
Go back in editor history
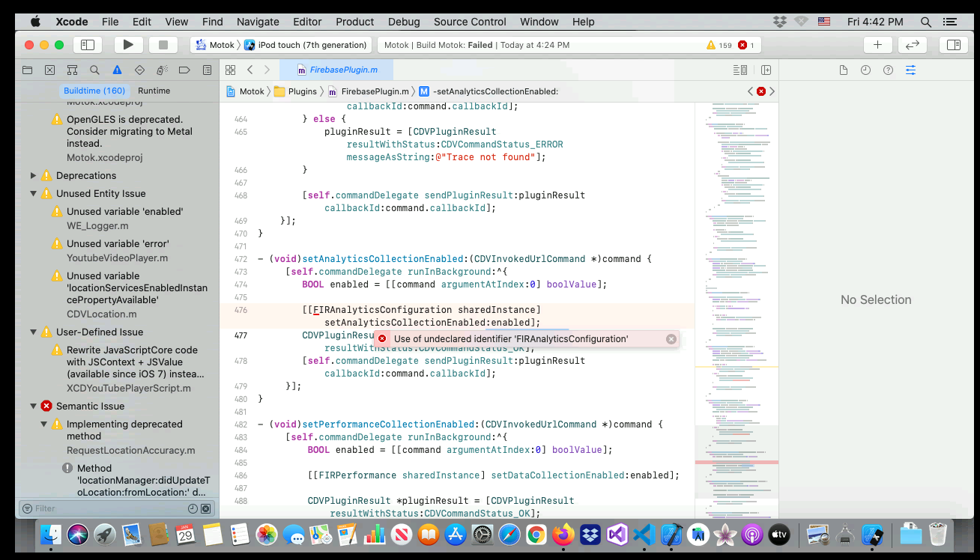pyautogui.click(x=250, y=70)
